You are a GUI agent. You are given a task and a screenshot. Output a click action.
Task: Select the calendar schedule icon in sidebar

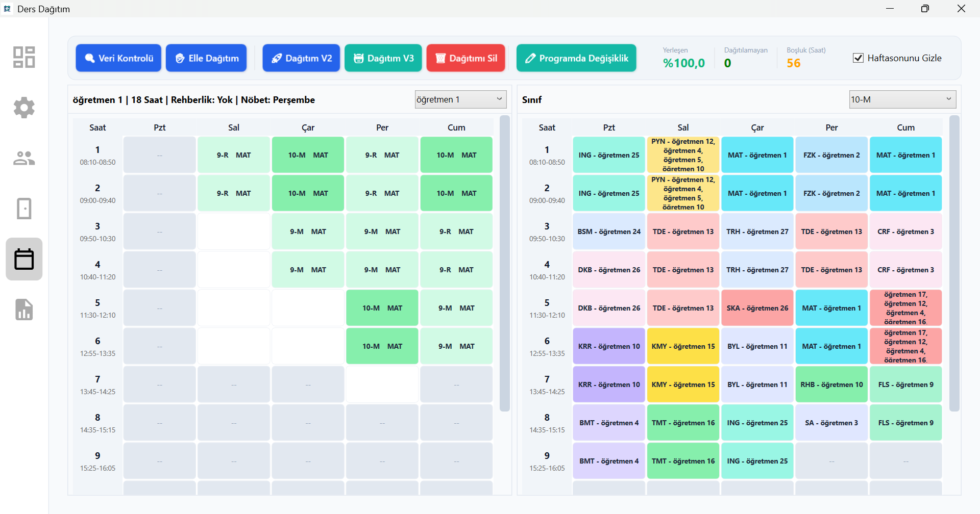click(24, 259)
